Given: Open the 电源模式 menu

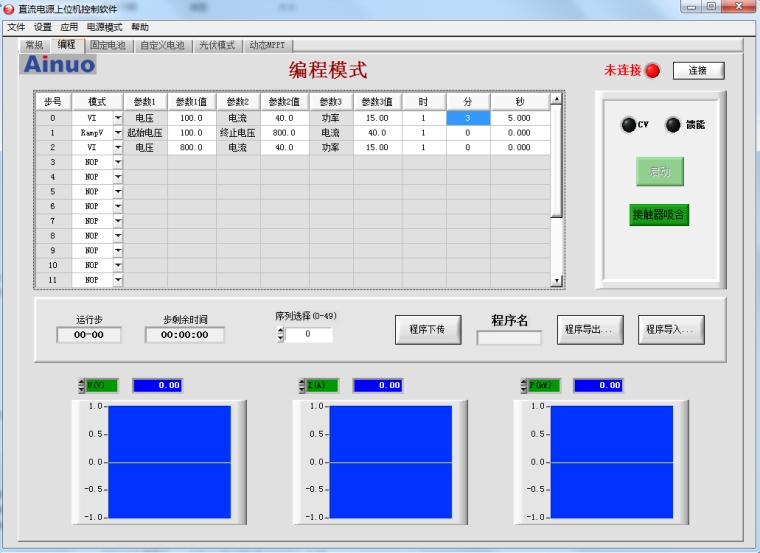Looking at the screenshot, I should pyautogui.click(x=104, y=27).
